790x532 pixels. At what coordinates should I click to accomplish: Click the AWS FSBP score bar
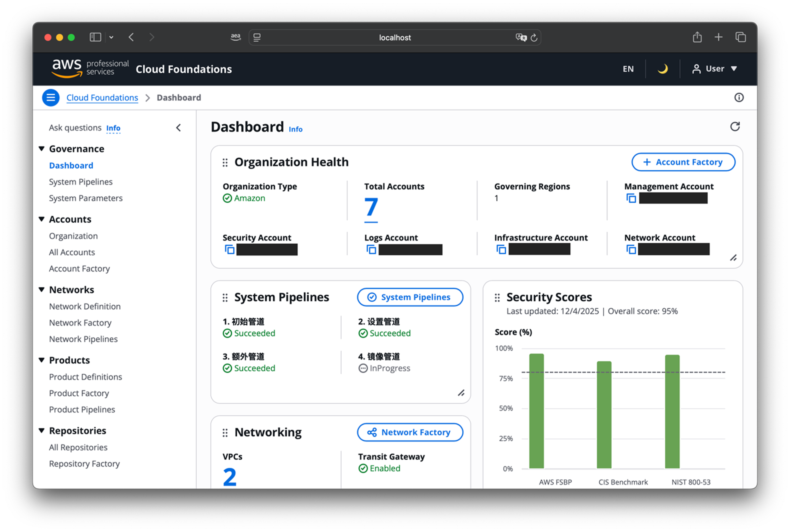click(x=536, y=411)
